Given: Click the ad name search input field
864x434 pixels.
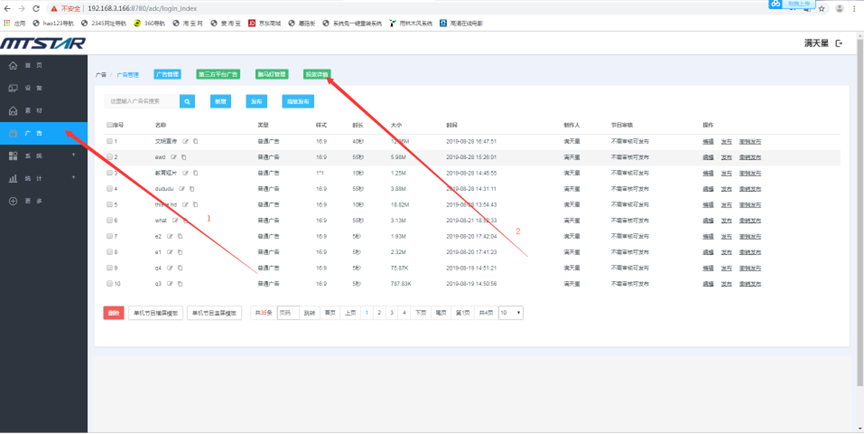Looking at the screenshot, I should click(141, 101).
